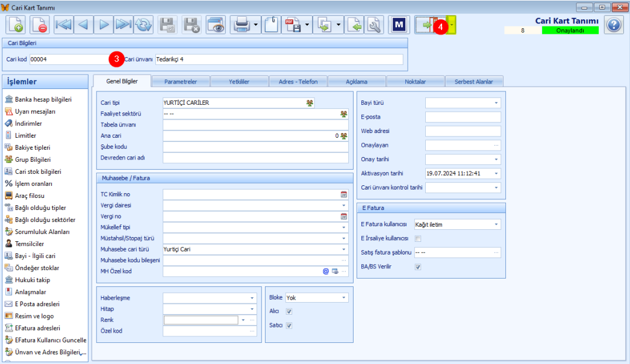Viewport: 630px width, 364px height.
Task: Click the delete record icon with red minus
Action: pos(39,25)
